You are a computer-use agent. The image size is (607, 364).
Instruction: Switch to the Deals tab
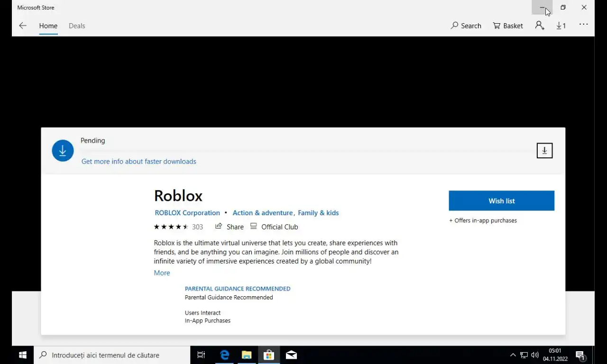pos(77,26)
